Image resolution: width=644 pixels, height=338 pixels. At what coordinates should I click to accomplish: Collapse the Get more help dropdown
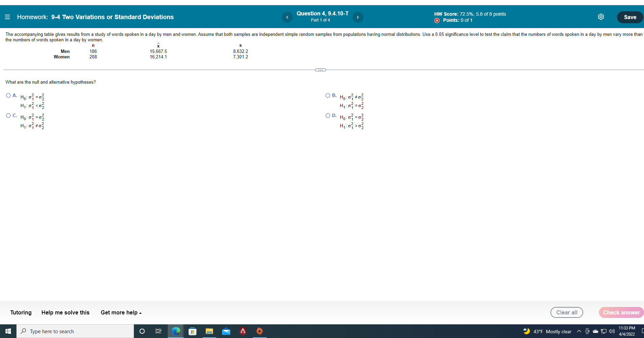(x=121, y=312)
